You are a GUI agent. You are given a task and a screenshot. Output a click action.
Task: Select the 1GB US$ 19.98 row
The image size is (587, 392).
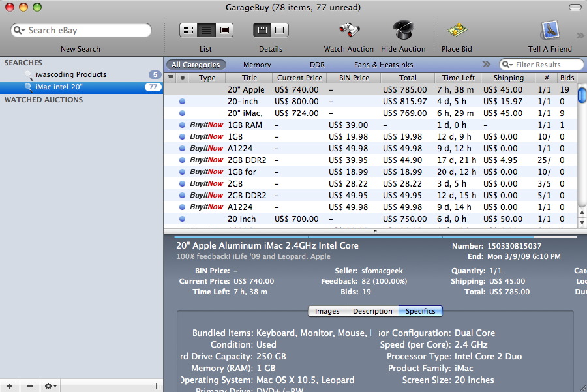click(x=370, y=137)
